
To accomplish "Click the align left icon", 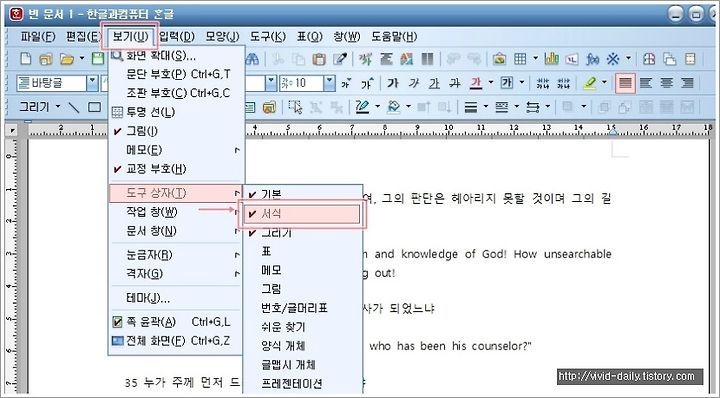I will click(x=646, y=83).
